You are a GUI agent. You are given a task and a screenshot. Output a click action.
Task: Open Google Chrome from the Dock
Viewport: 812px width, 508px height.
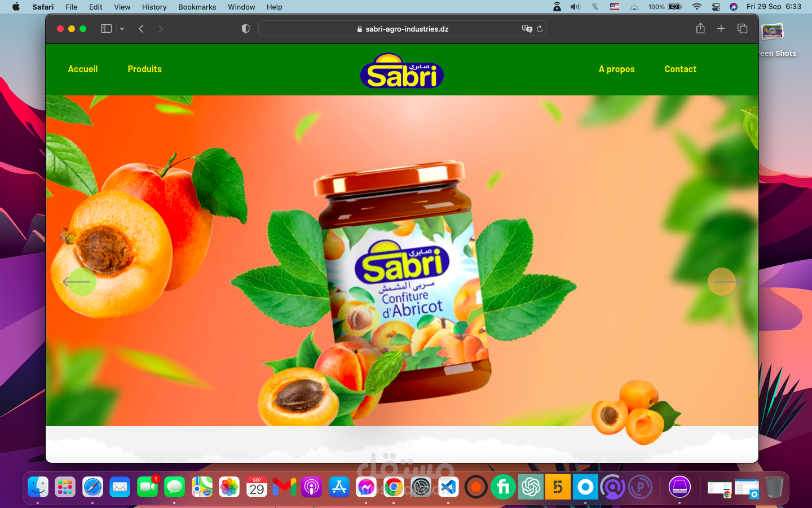[394, 487]
